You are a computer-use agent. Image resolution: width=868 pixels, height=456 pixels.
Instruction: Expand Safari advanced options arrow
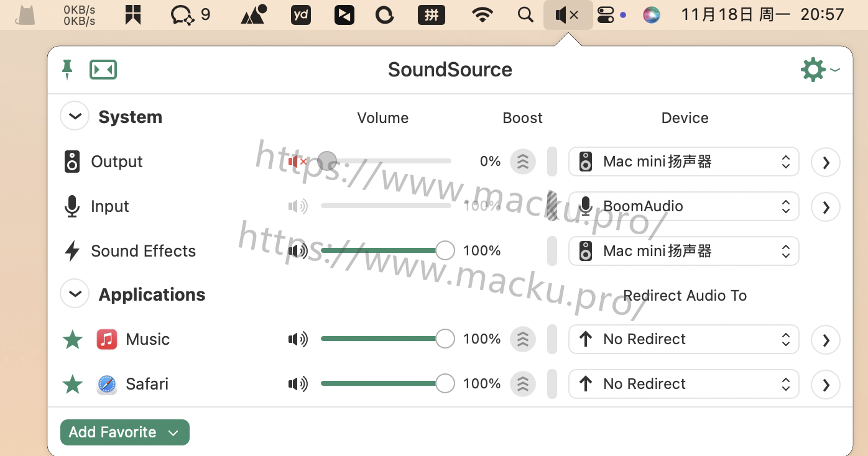[826, 385]
